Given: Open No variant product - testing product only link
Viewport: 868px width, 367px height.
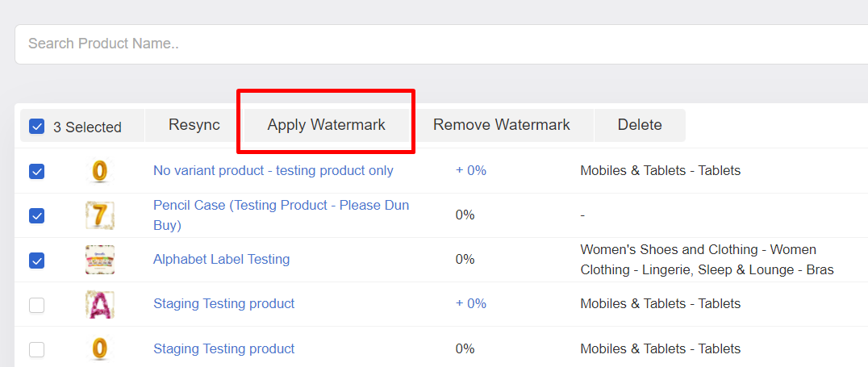Looking at the screenshot, I should [x=273, y=170].
